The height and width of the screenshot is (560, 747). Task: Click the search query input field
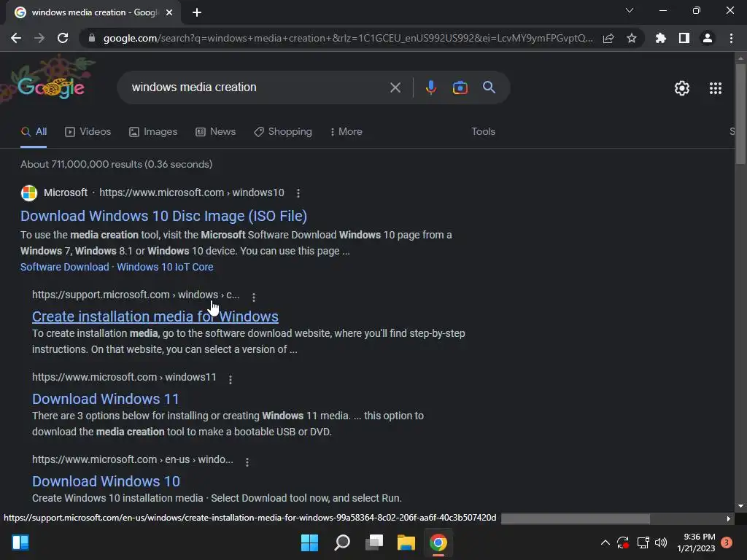[x=258, y=87]
